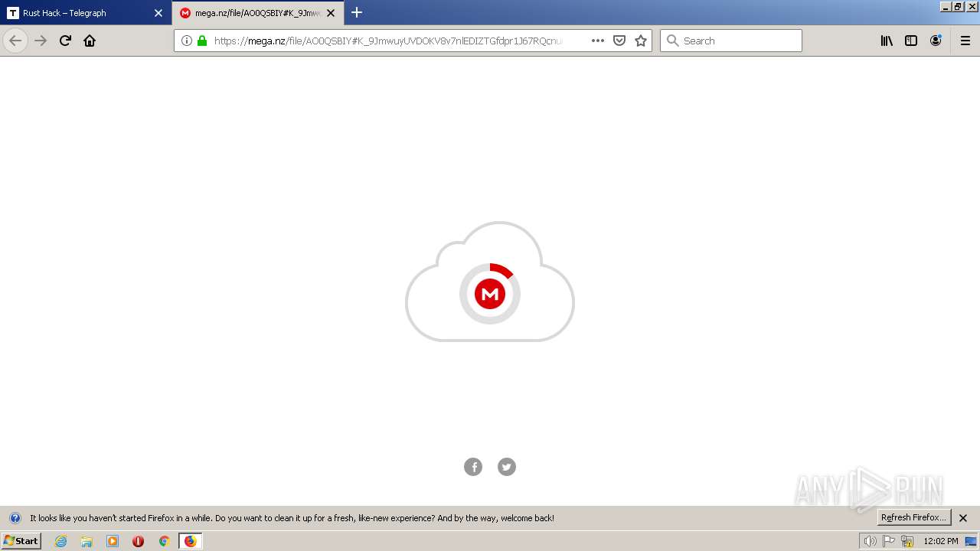Click the notification bar question icon
Viewport: 980px width, 551px height.
click(15, 518)
